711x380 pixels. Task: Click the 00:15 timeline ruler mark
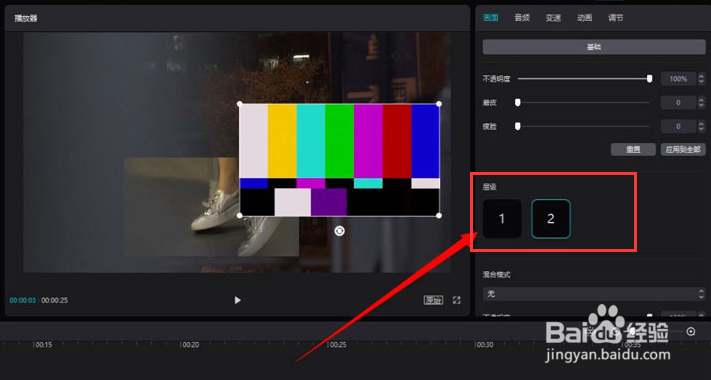(43, 345)
